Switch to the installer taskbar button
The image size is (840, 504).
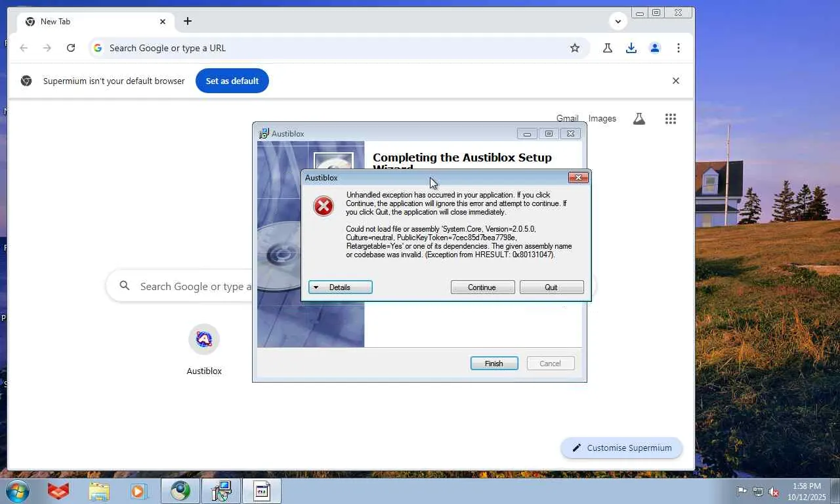(221, 491)
